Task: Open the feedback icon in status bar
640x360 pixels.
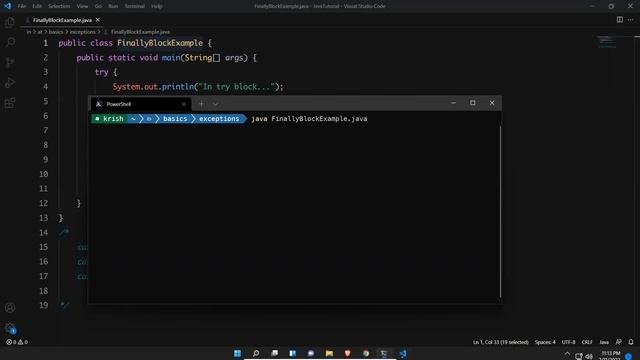Action: pos(619,342)
